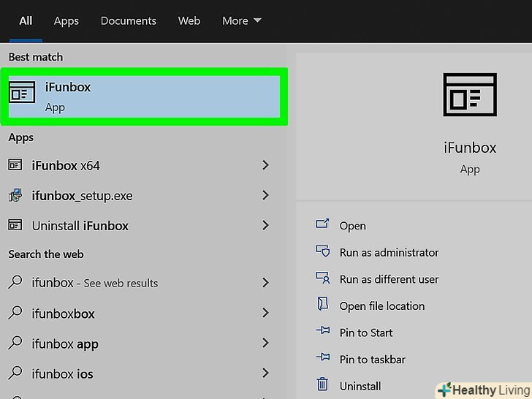Image resolution: width=532 pixels, height=399 pixels.
Task: Click the iFunbox x64 app icon
Action: pyautogui.click(x=15, y=166)
